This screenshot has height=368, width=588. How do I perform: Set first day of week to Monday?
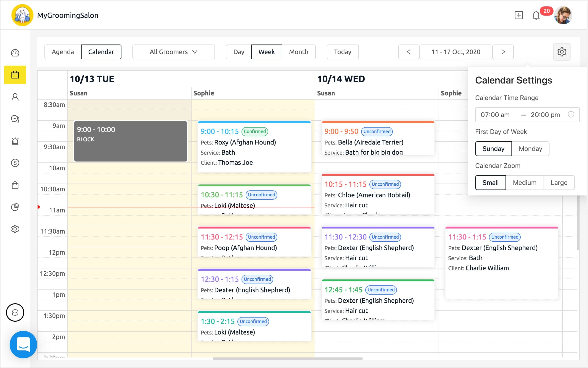530,149
